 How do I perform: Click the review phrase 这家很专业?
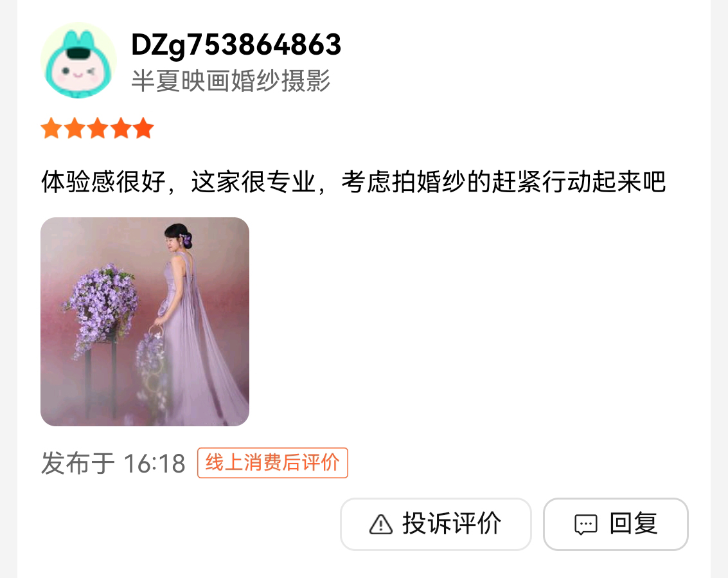click(254, 182)
